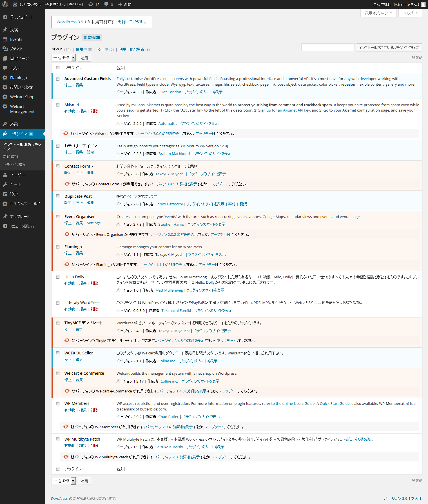
Task: Open the Flamingo gear icon
Action: [x=5, y=77]
